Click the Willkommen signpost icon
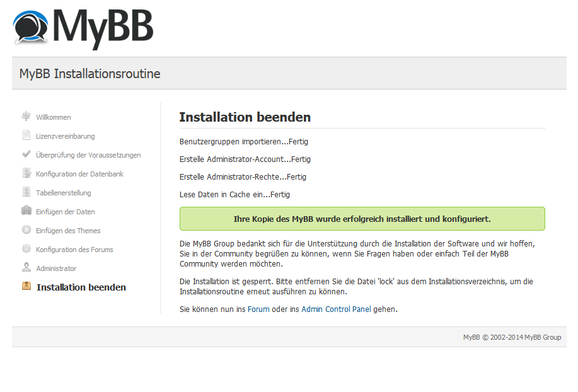This screenshot has height=392, width=578. coord(26,116)
